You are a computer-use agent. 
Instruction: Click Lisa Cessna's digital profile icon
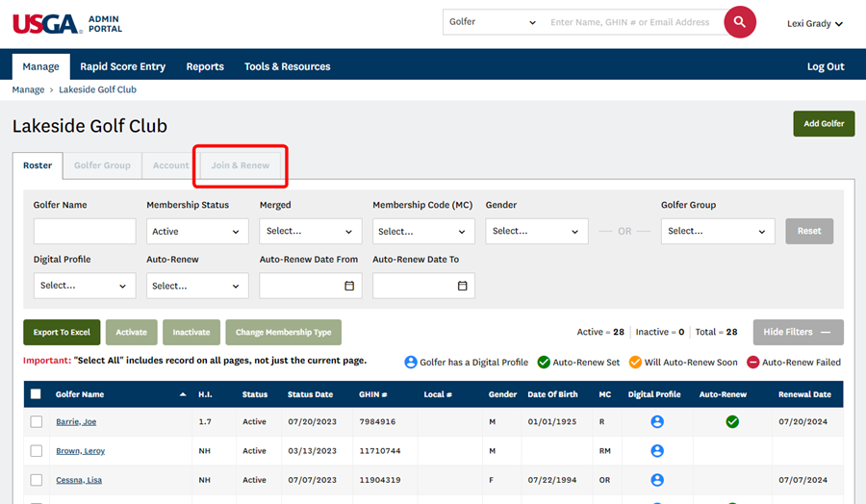tap(657, 480)
